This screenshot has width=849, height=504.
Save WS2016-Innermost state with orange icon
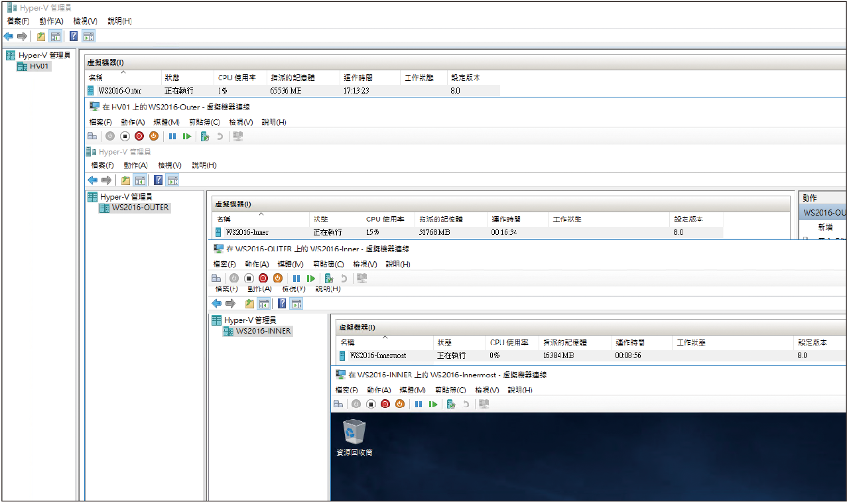tap(400, 404)
